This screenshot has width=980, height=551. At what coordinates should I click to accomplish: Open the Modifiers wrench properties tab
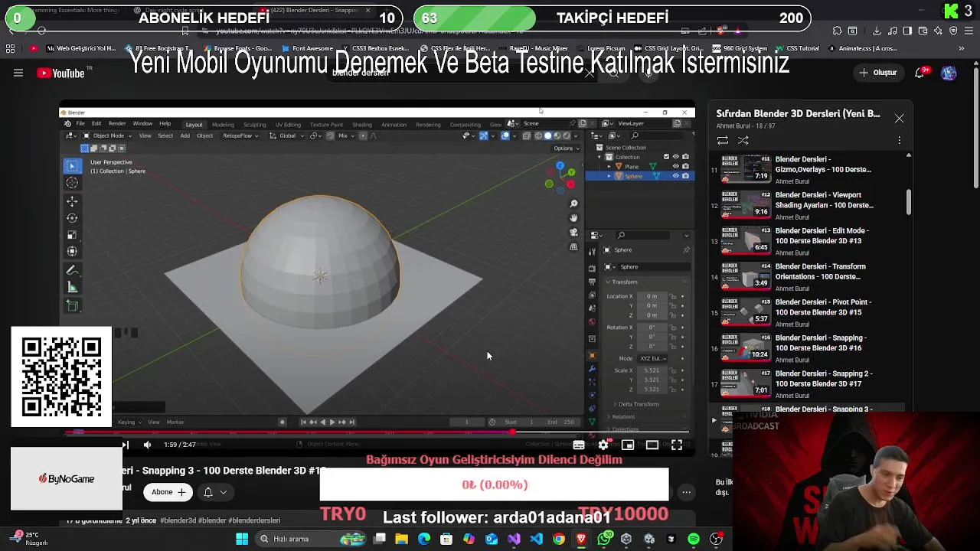pyautogui.click(x=592, y=369)
